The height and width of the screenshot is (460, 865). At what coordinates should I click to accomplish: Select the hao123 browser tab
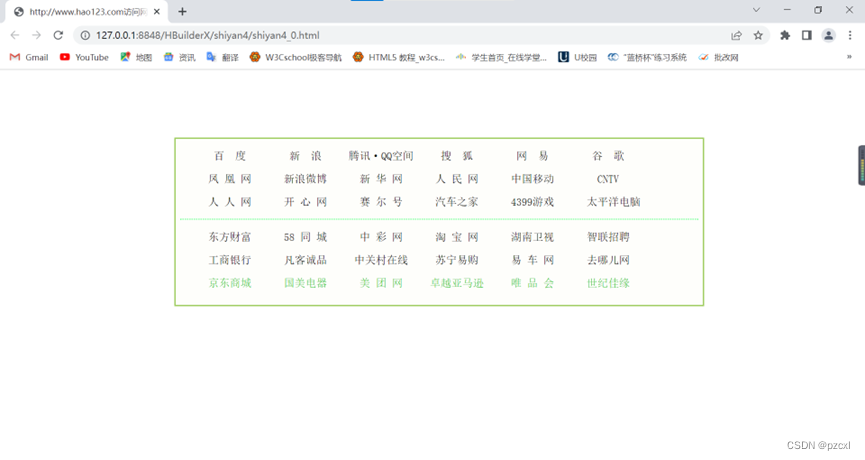(87, 12)
